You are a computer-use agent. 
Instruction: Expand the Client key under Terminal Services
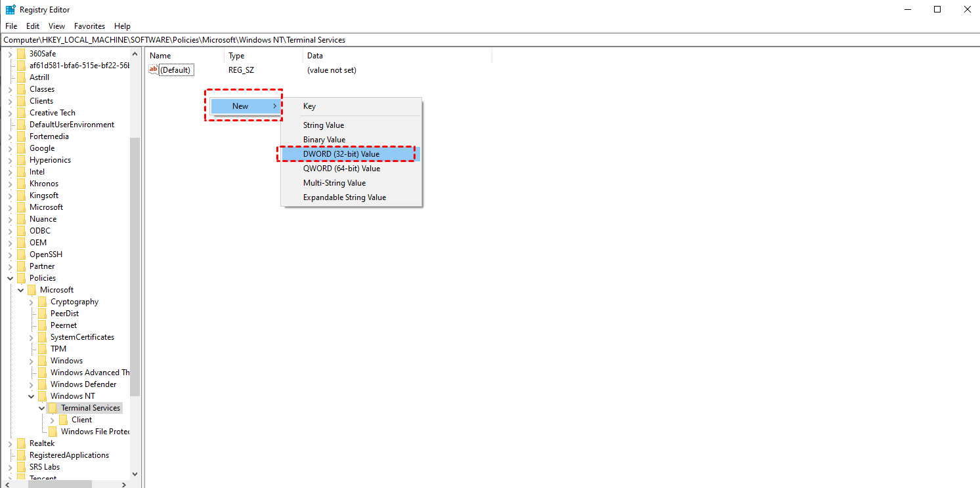53,420
